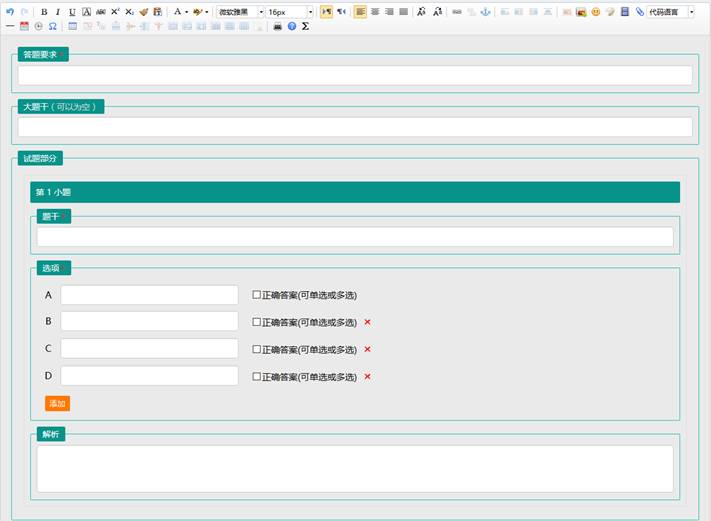Expand the background color palette arrow
Image resolution: width=711 pixels, height=521 pixels.
(207, 12)
